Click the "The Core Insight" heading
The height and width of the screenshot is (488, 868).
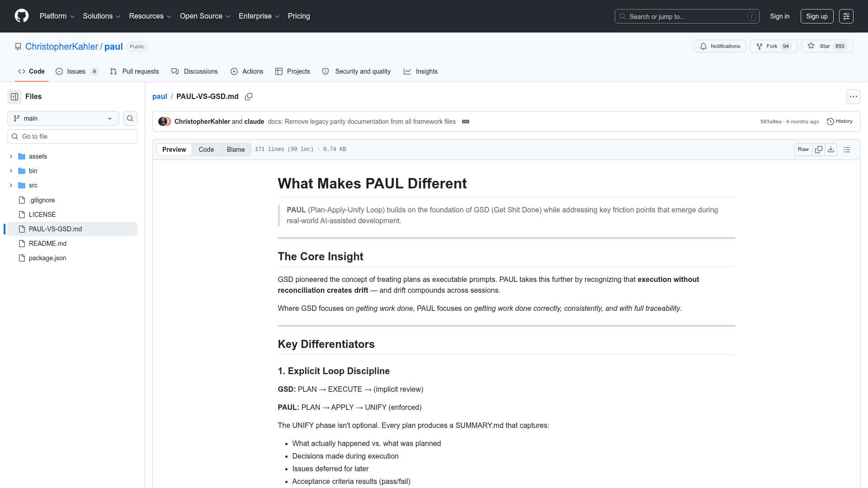coord(321,257)
